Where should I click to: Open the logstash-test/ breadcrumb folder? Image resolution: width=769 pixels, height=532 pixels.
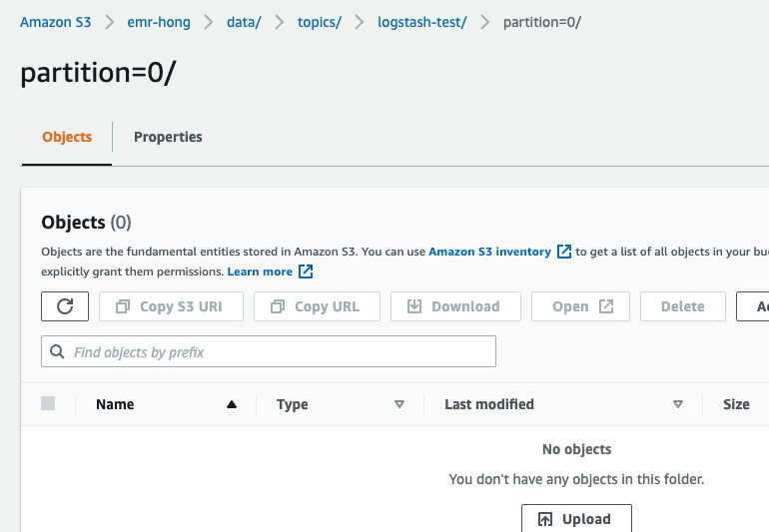421,22
